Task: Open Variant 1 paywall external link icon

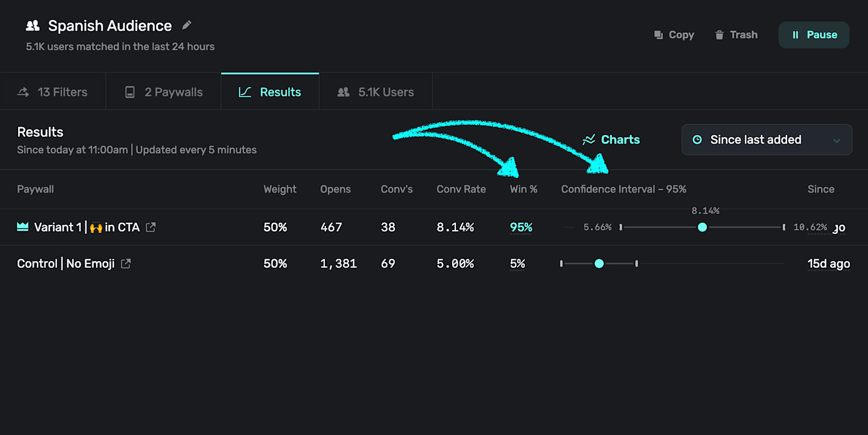Action: [151, 227]
